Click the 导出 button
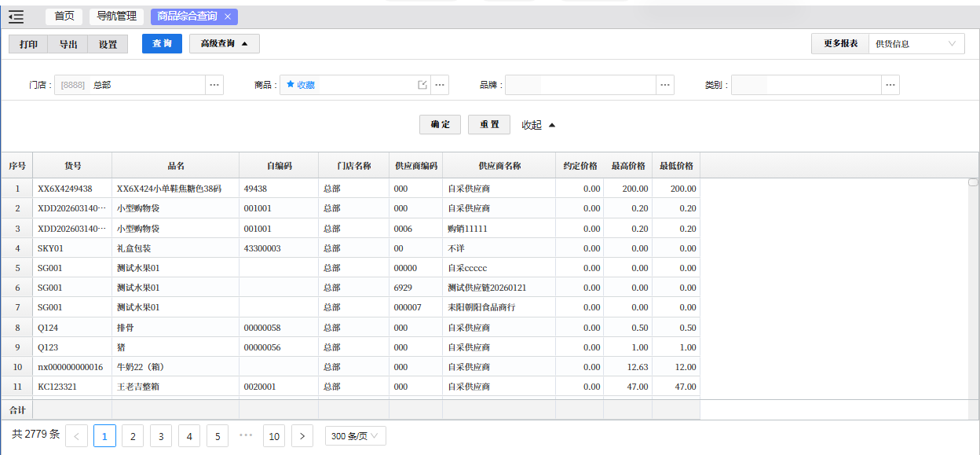 [68, 45]
